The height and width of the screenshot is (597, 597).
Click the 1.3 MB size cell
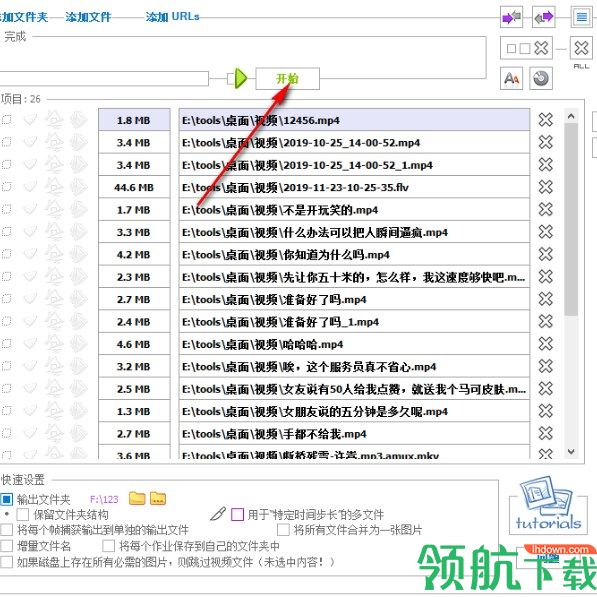134,412
